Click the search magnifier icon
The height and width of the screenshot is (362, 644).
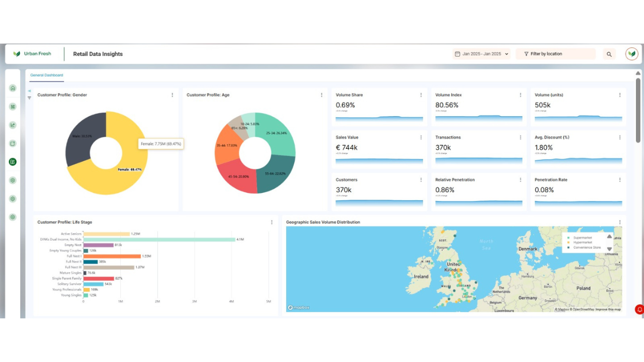pyautogui.click(x=609, y=54)
